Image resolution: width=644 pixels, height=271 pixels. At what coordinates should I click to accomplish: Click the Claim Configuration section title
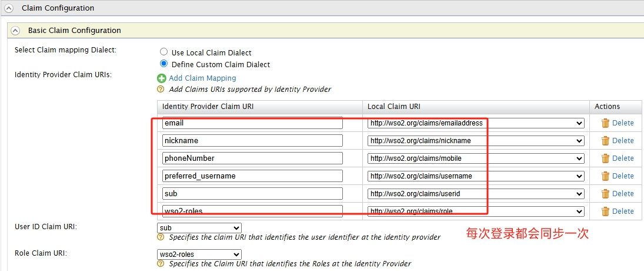point(58,8)
